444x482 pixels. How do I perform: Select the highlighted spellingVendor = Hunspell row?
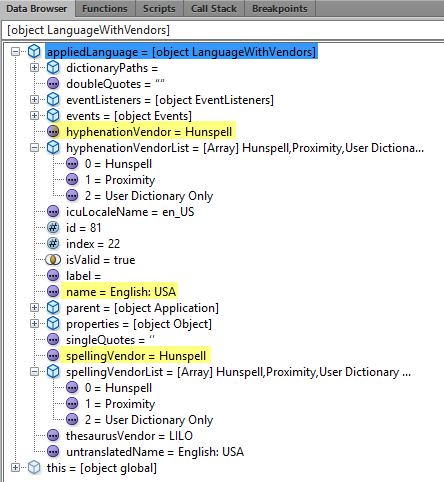[136, 356]
